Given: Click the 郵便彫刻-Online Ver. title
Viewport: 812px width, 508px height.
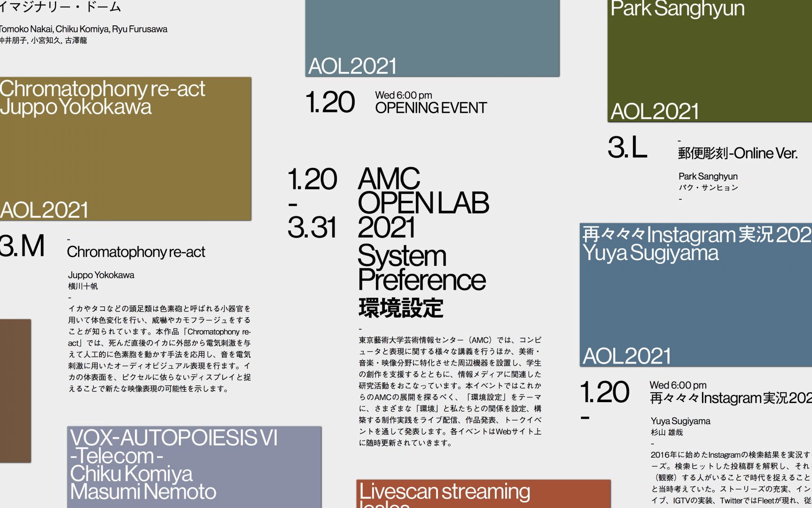Looking at the screenshot, I should point(737,153).
